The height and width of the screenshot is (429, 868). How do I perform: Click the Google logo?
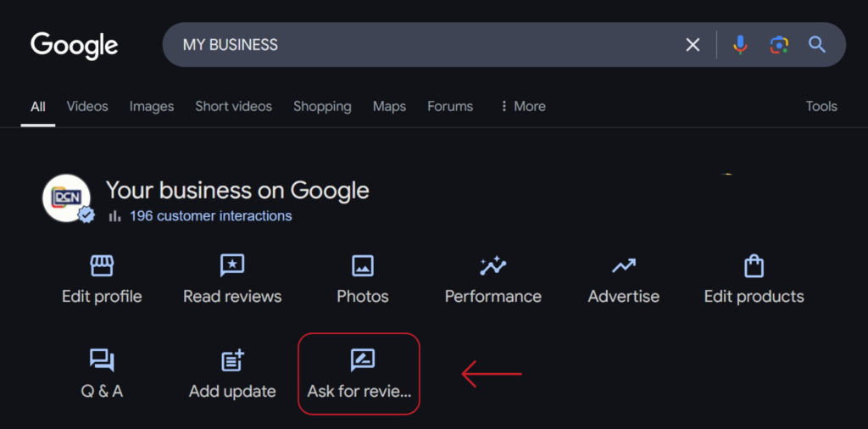pyautogui.click(x=75, y=45)
